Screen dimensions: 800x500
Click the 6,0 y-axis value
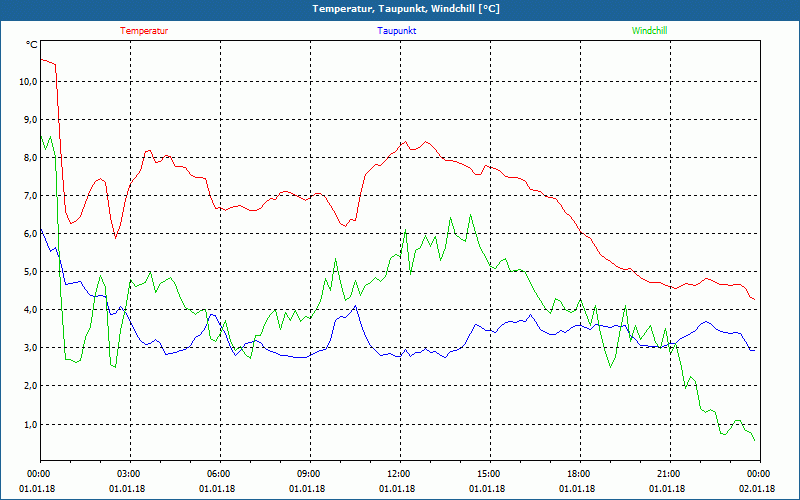click(31, 234)
